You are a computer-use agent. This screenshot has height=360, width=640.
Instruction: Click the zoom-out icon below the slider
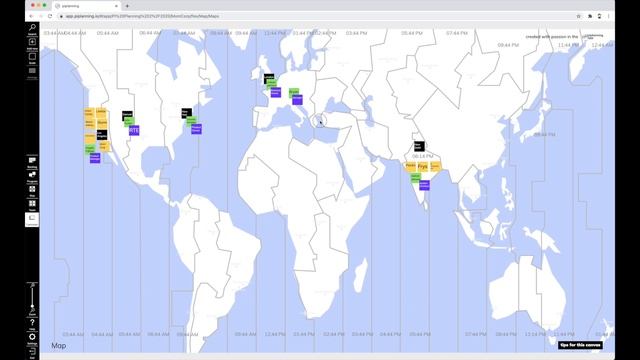[x=32, y=311]
